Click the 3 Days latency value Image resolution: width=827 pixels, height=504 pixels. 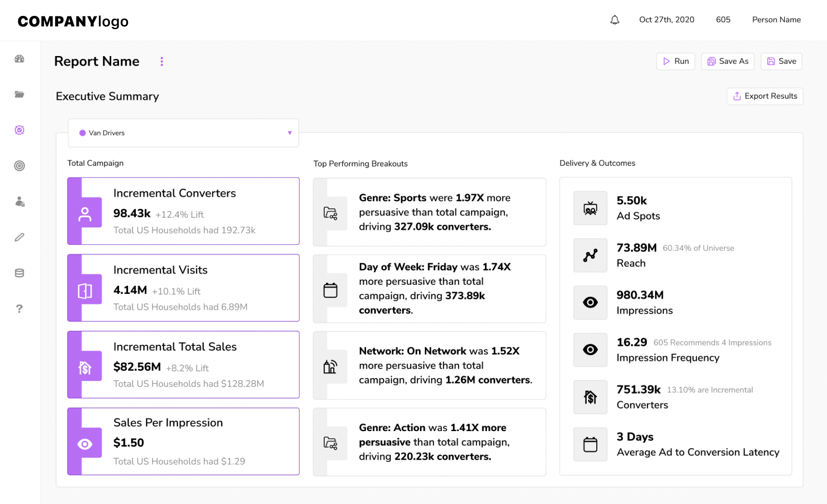click(635, 437)
